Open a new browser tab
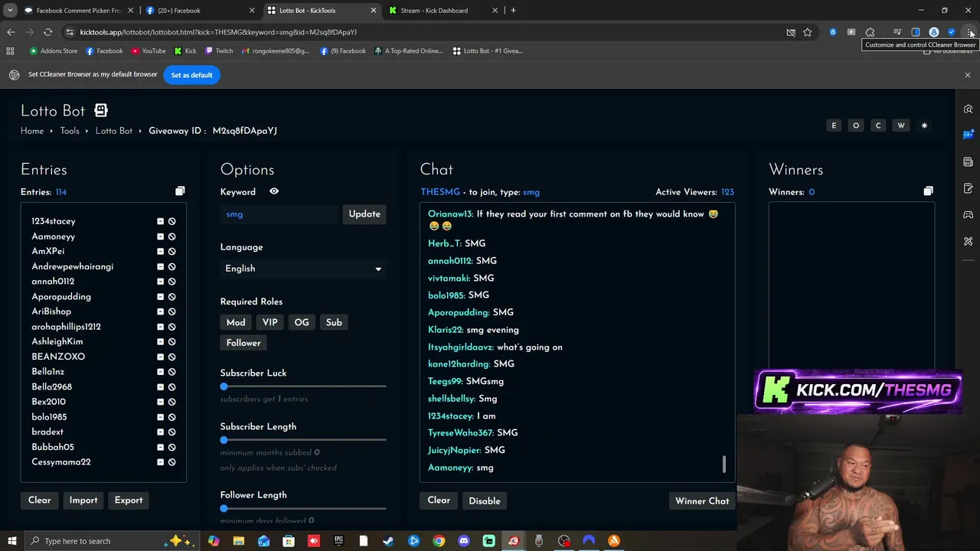This screenshot has width=980, height=551. coord(513,11)
